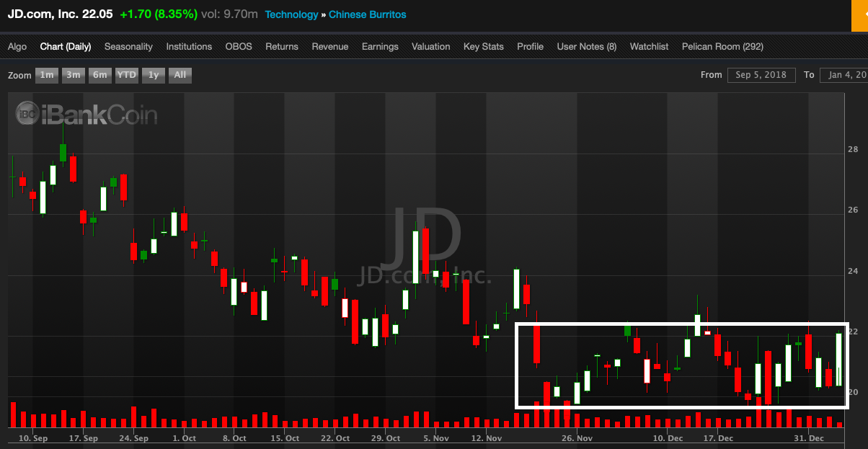
Task: Set zoom to 1m
Action: point(47,75)
